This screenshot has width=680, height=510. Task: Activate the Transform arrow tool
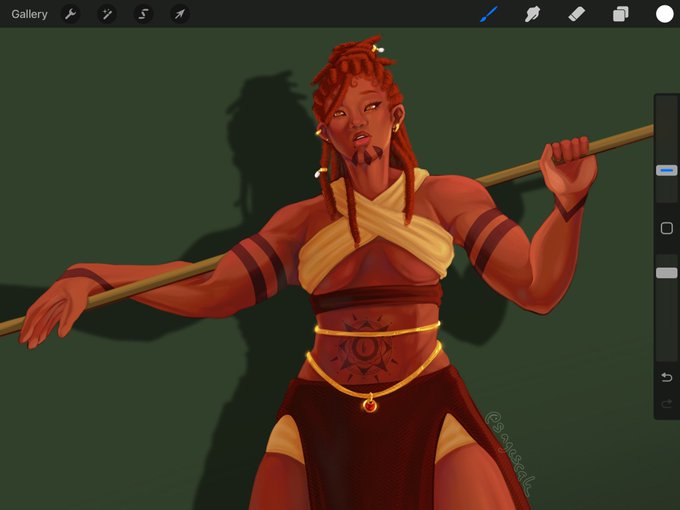pos(180,14)
